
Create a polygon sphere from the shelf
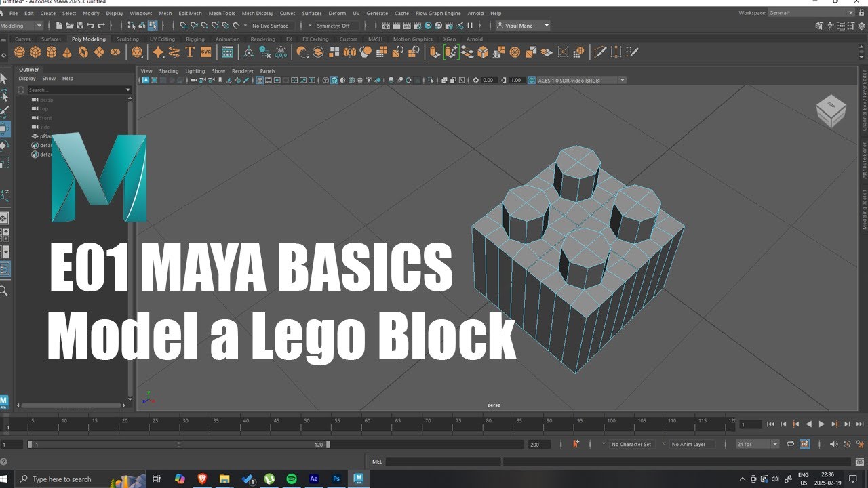[x=19, y=52]
